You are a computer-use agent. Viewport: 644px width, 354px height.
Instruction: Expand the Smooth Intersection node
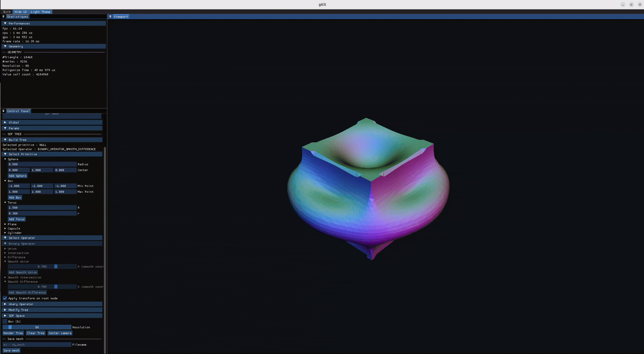(x=5, y=277)
